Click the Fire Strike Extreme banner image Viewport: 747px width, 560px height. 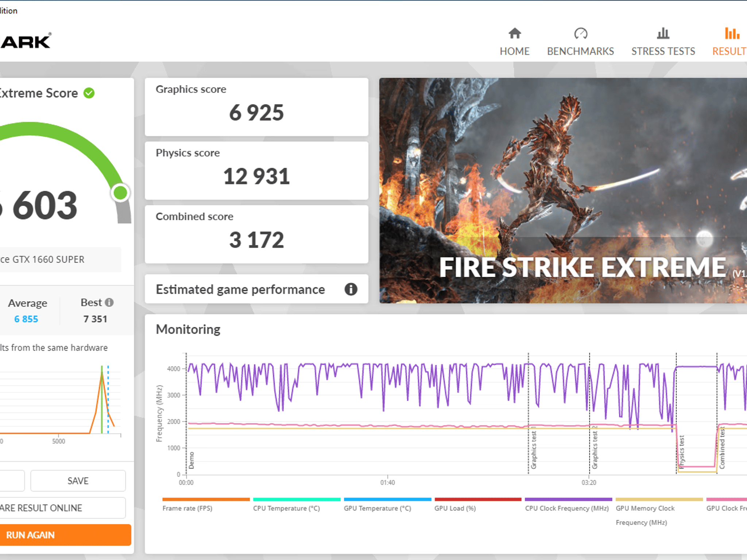click(x=563, y=190)
